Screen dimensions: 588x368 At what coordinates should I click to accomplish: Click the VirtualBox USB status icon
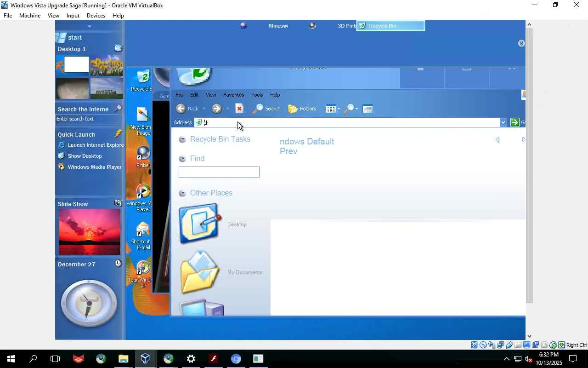pos(509,345)
